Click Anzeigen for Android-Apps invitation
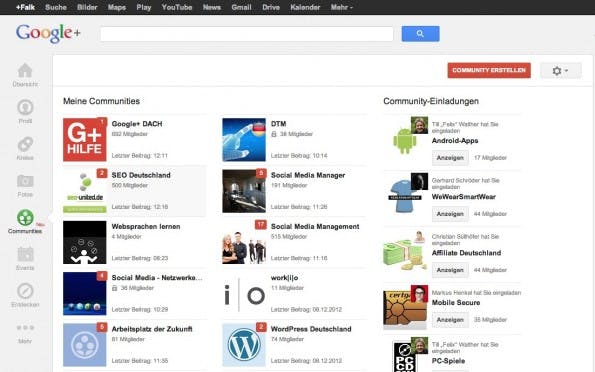Image resolution: width=595 pixels, height=372 pixels. (x=450, y=158)
